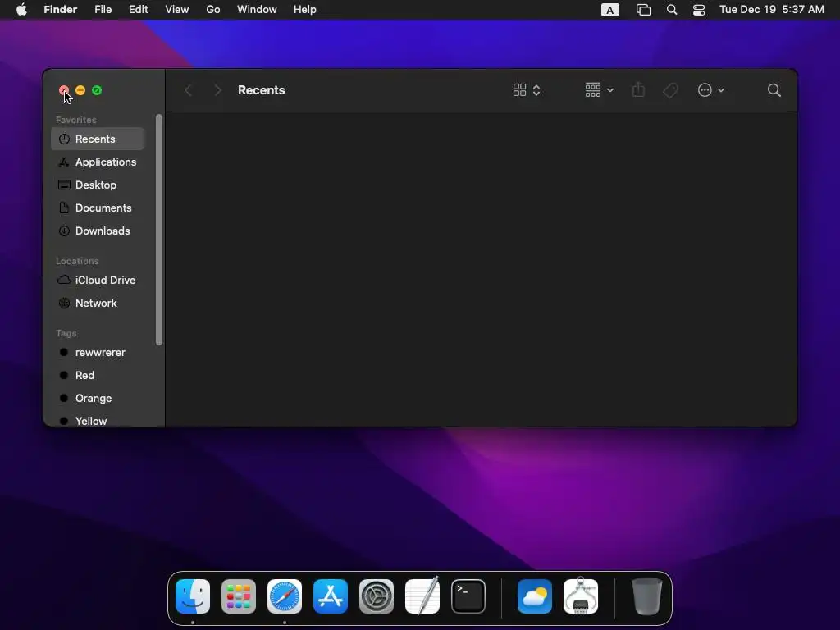The image size is (840, 630).
Task: Open the File menu
Action: pos(103,10)
